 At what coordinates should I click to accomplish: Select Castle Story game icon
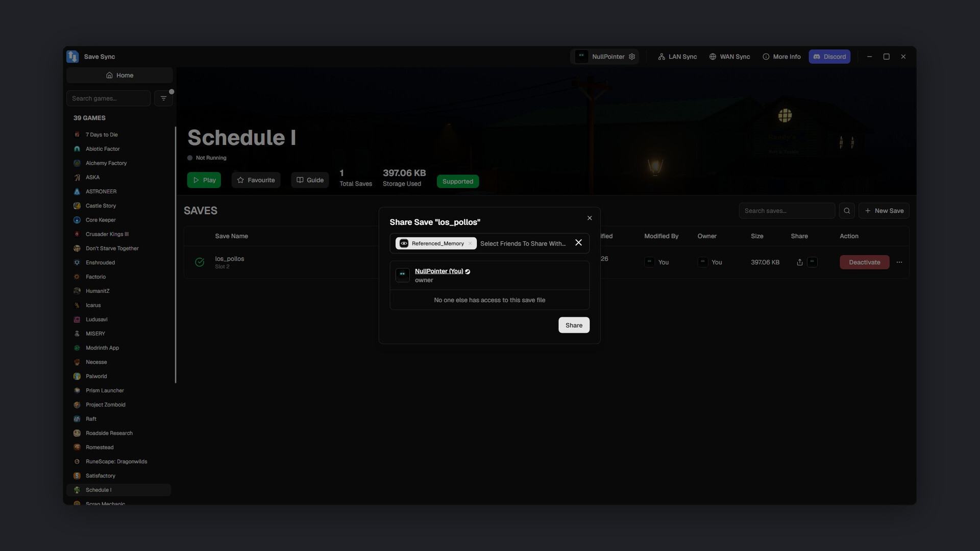coord(77,206)
